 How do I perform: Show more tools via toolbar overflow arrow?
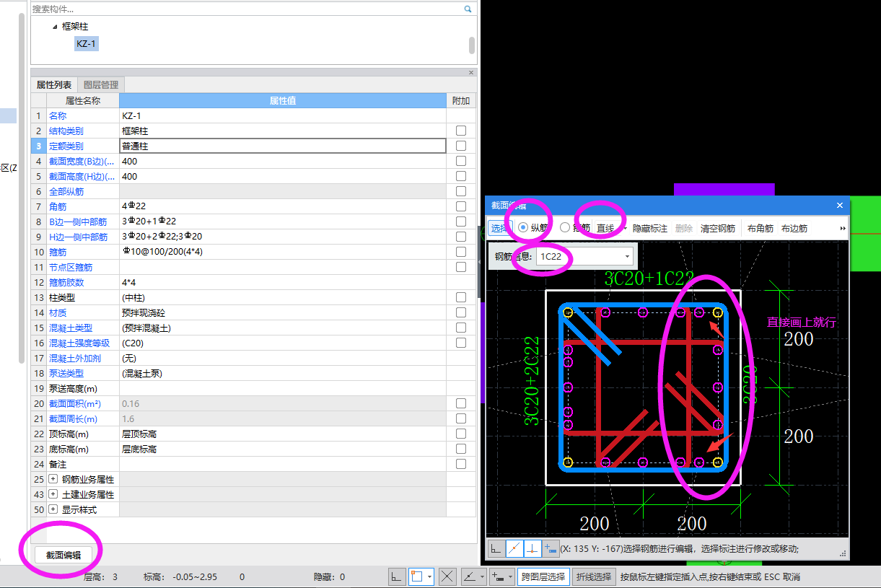(843, 228)
